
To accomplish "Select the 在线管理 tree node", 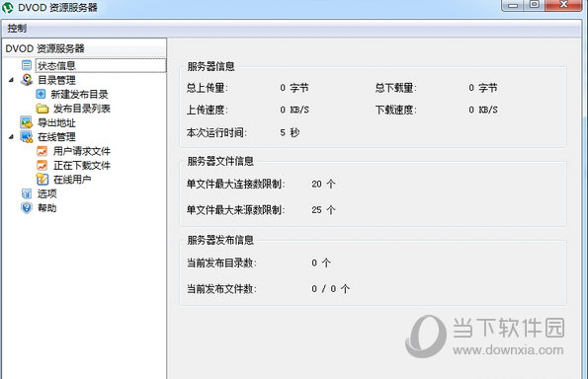I will click(56, 136).
